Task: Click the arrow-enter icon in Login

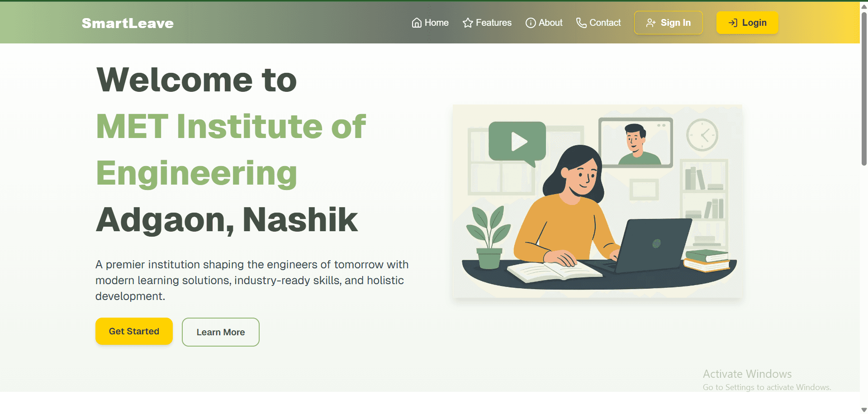Action: 733,23
